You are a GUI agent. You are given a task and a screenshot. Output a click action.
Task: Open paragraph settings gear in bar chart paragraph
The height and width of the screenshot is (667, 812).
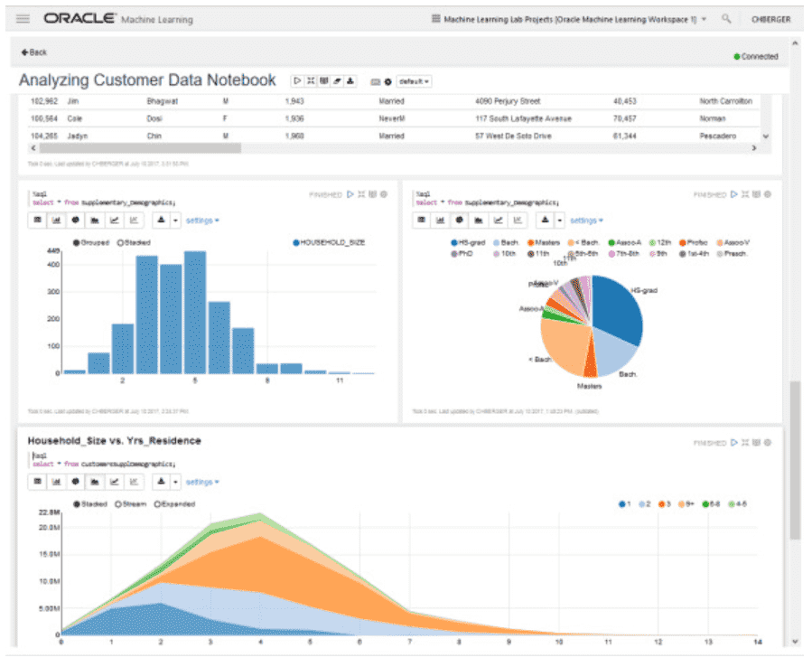click(384, 194)
